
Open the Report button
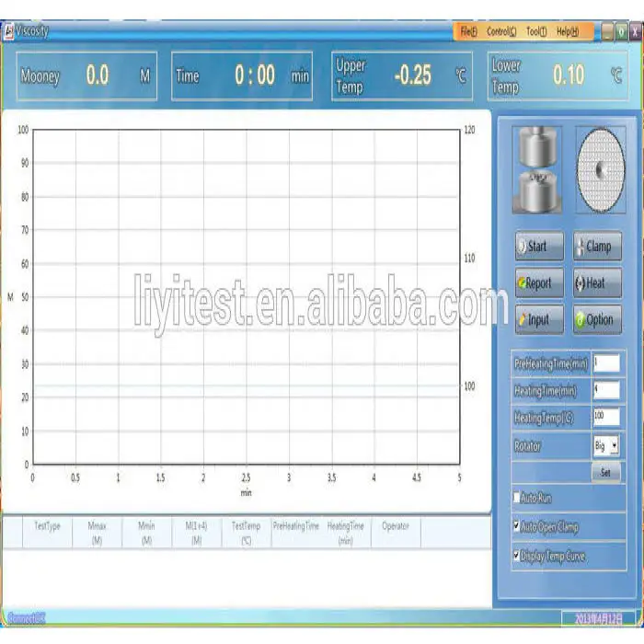pos(539,283)
